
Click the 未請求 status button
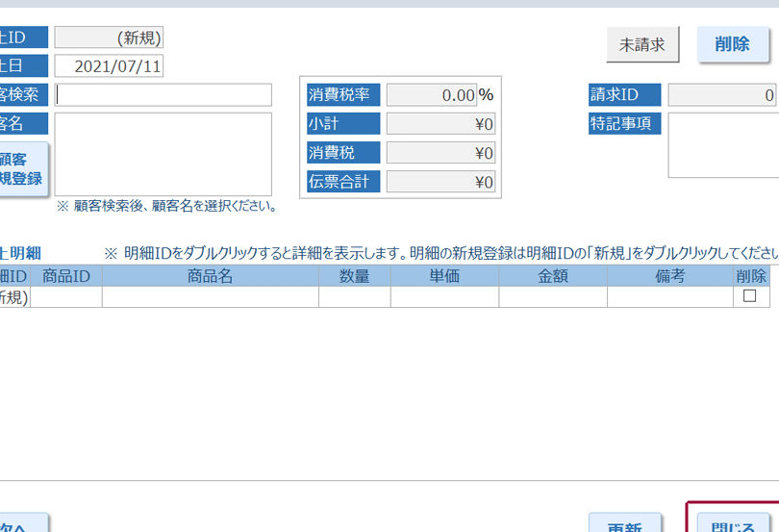(x=642, y=44)
